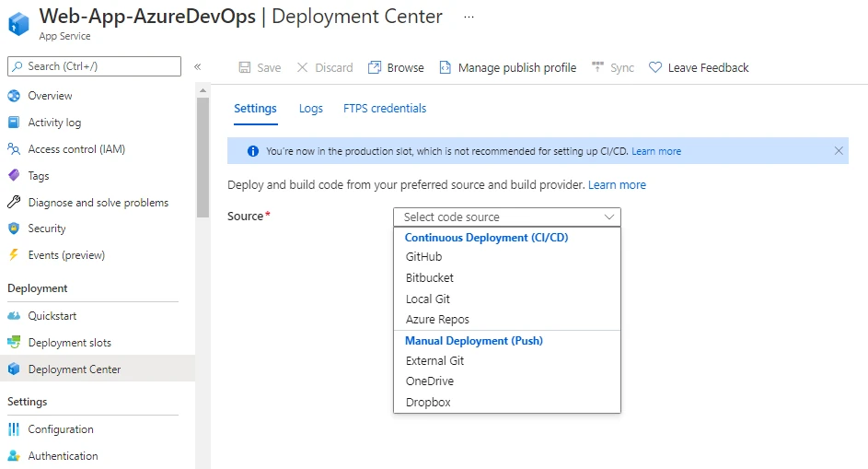Screen dimensions: 868x469
Task: Open Overview in the sidebar
Action: coord(51,96)
